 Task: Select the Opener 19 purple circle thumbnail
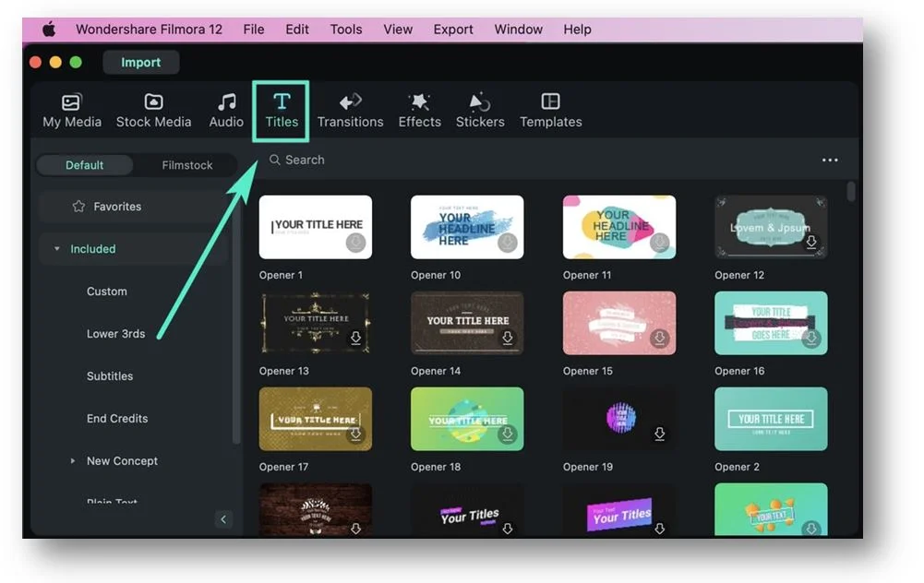[618, 419]
